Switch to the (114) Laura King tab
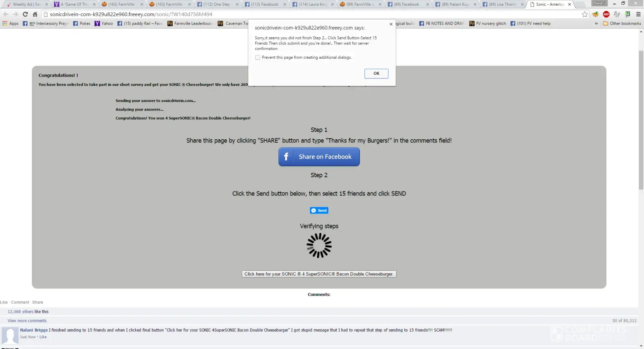 click(x=312, y=4)
